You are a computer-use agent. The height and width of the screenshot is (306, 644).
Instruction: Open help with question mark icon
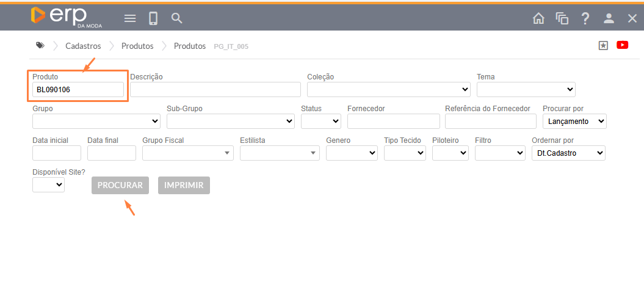click(x=585, y=18)
